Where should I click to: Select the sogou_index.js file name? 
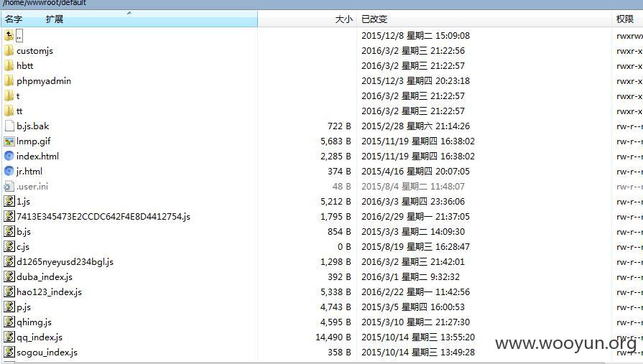coord(47,353)
